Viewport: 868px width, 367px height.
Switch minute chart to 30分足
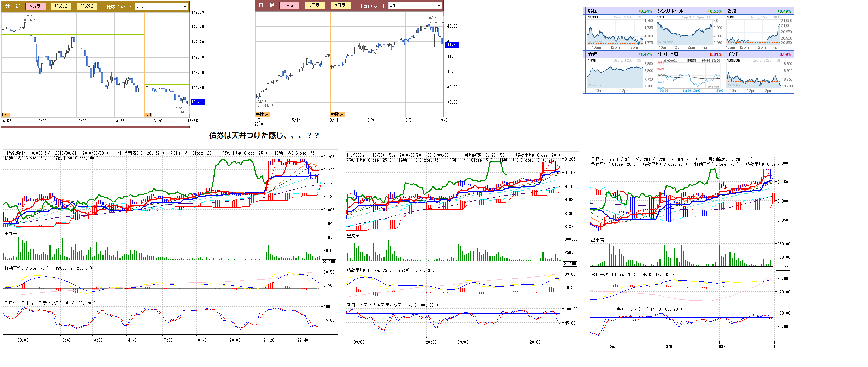point(87,6)
